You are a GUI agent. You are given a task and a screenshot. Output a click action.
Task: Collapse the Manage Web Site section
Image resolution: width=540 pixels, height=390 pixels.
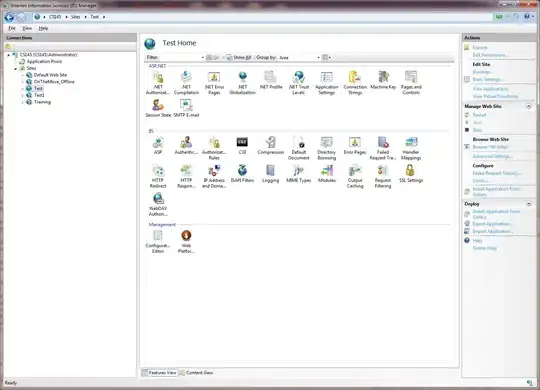(x=529, y=106)
